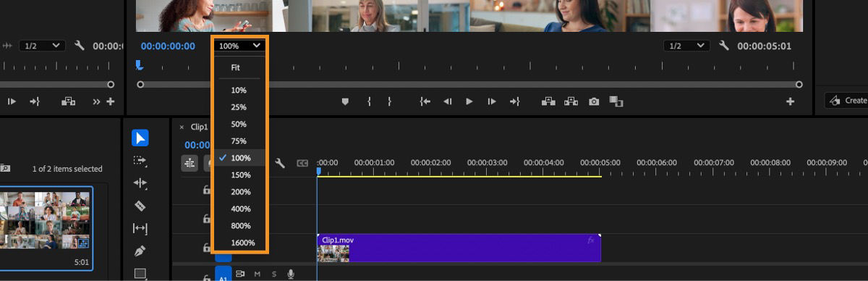Open Program monitor button editor plus
Screen dimensions: 868x281
[x=790, y=101]
